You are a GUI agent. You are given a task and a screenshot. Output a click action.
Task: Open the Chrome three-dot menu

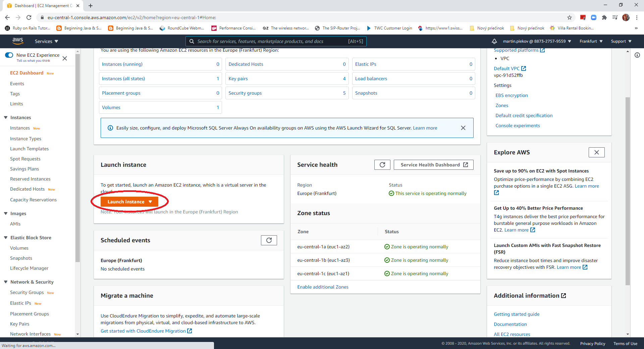click(637, 17)
